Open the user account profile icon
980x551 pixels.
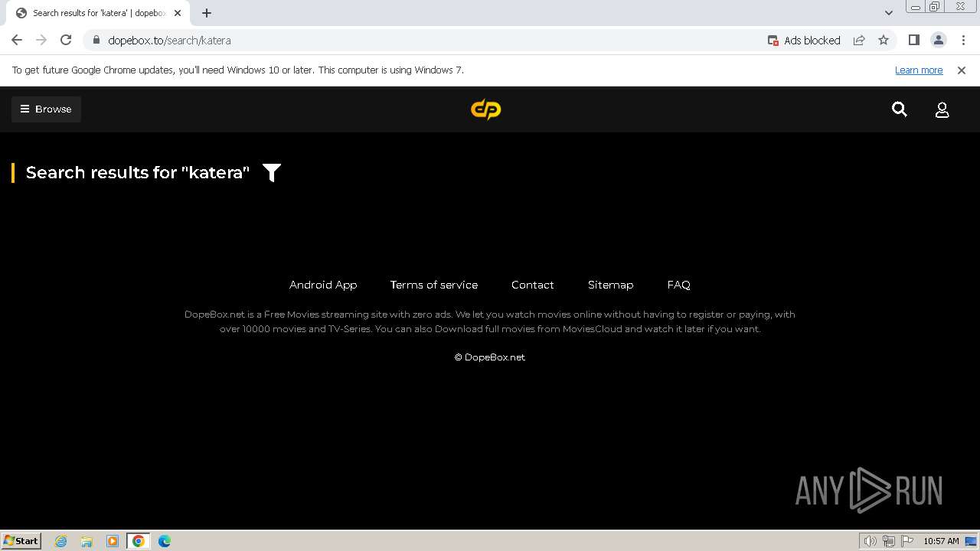pos(942,109)
